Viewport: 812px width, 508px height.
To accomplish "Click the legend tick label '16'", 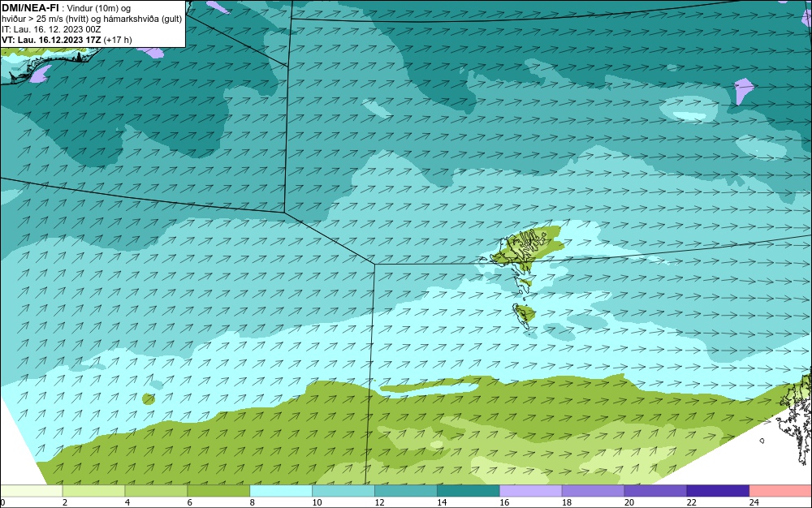I will click(504, 502).
